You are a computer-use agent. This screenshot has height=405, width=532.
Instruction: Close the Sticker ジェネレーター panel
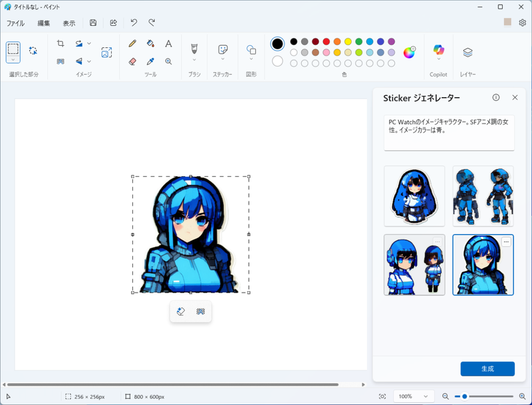pyautogui.click(x=515, y=97)
